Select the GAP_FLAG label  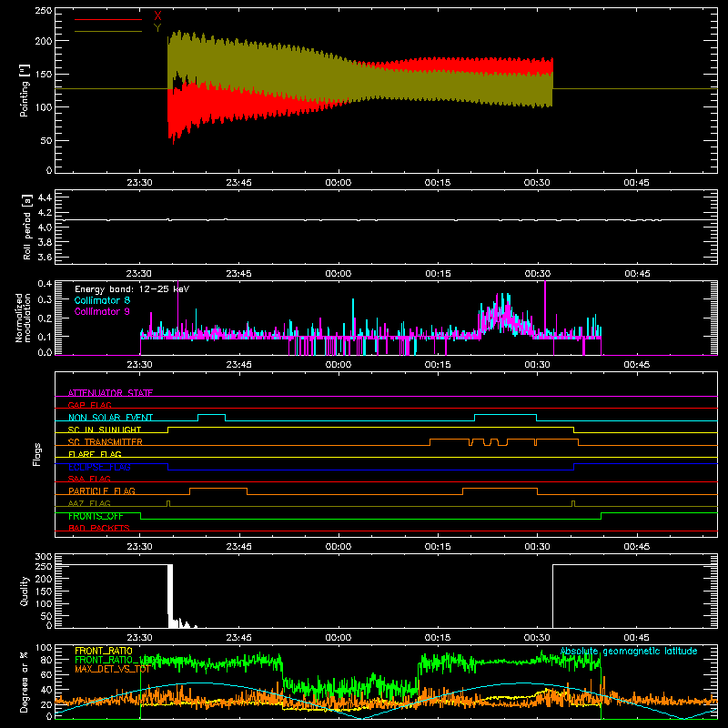click(89, 405)
